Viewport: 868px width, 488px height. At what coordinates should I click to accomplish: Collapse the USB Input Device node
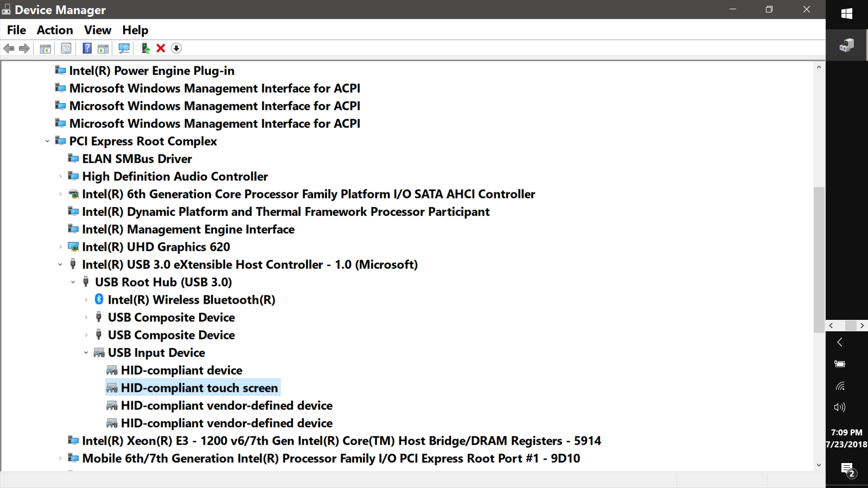(86, 353)
